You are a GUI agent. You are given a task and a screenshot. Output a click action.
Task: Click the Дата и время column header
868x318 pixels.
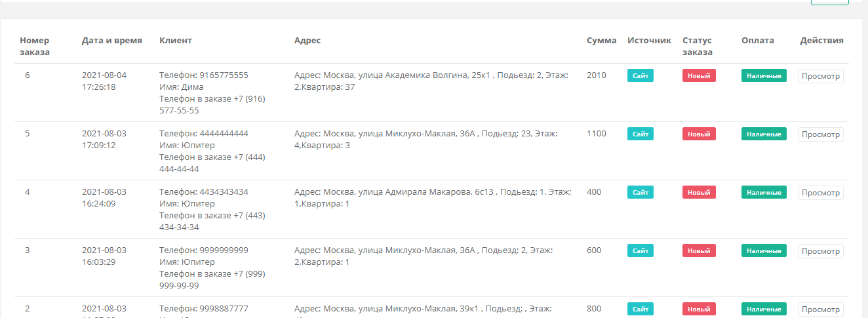(x=111, y=41)
